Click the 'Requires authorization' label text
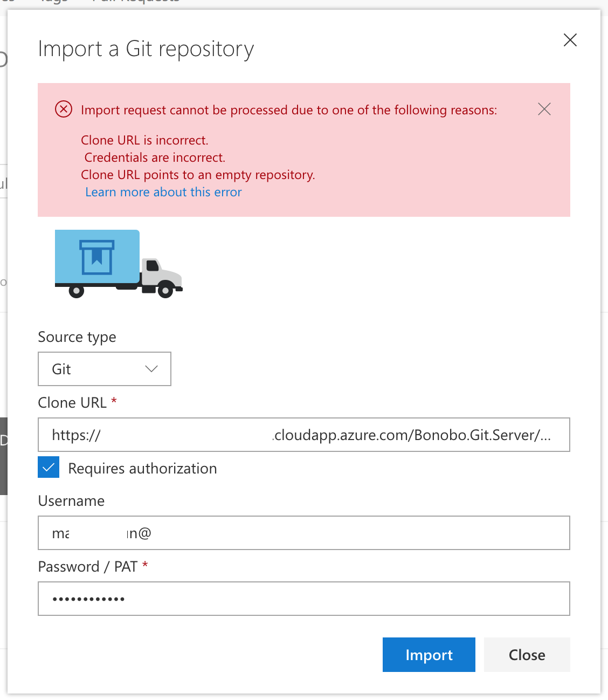The height and width of the screenshot is (700, 608). (142, 469)
